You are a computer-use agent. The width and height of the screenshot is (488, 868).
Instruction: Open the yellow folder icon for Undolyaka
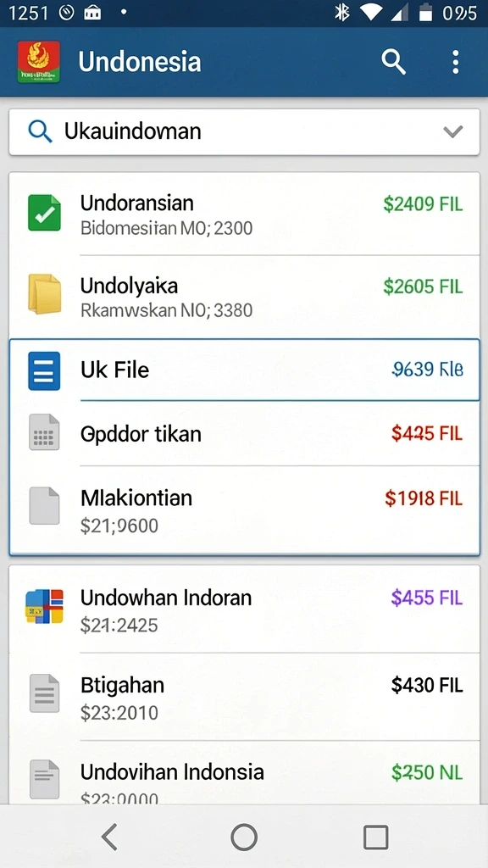[x=44, y=294]
